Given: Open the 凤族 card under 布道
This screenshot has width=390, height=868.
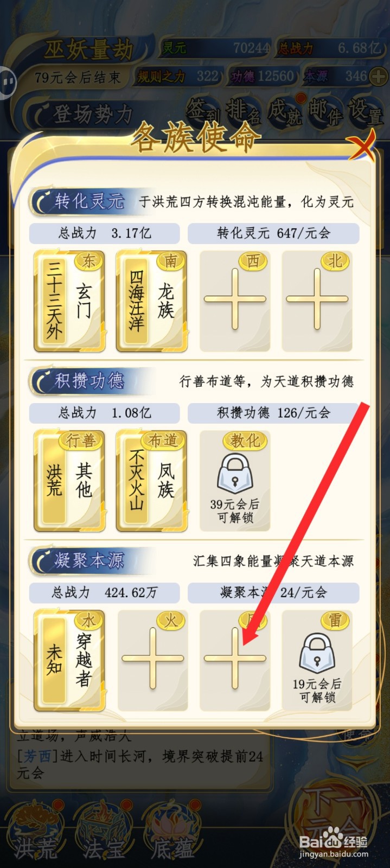Looking at the screenshot, I should [152, 481].
